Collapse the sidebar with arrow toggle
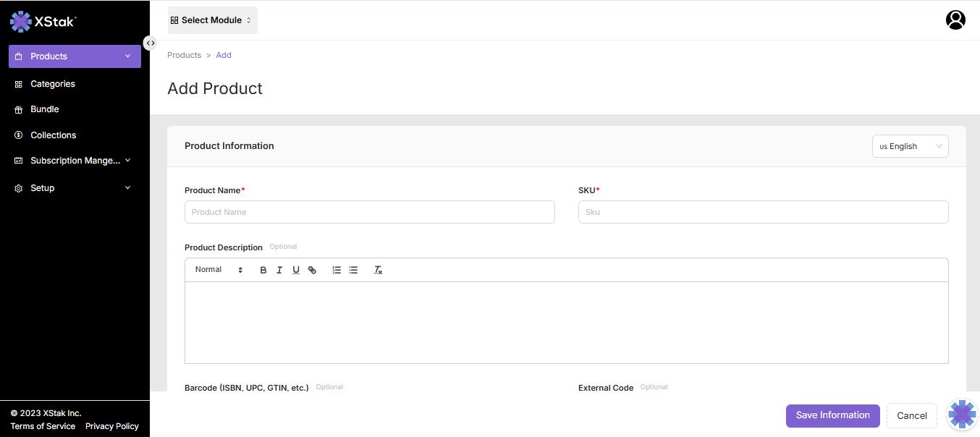Screen dimensions: 980x437 (150, 43)
